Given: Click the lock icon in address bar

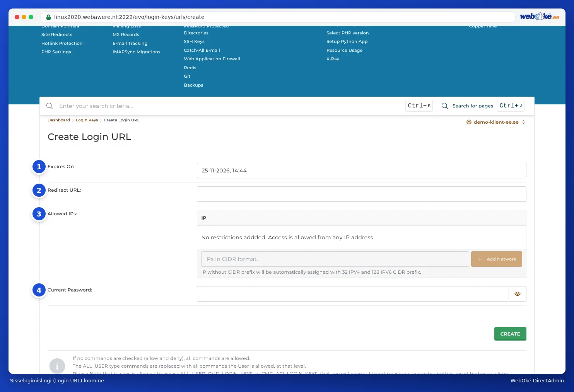Looking at the screenshot, I should [x=49, y=17].
